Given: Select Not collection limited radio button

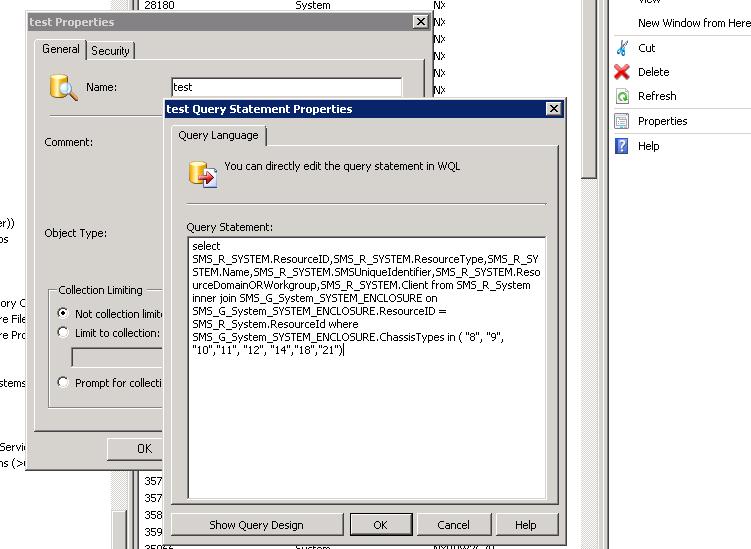Looking at the screenshot, I should coord(64,314).
